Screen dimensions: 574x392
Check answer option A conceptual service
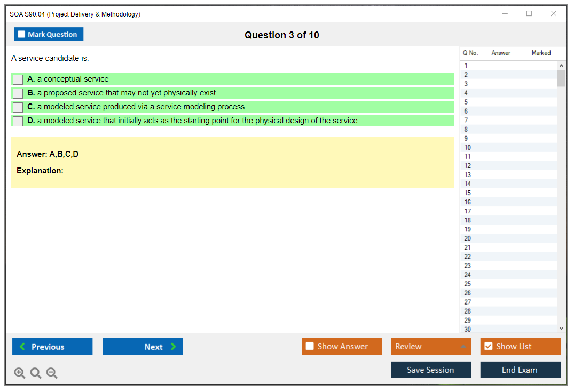click(x=18, y=79)
